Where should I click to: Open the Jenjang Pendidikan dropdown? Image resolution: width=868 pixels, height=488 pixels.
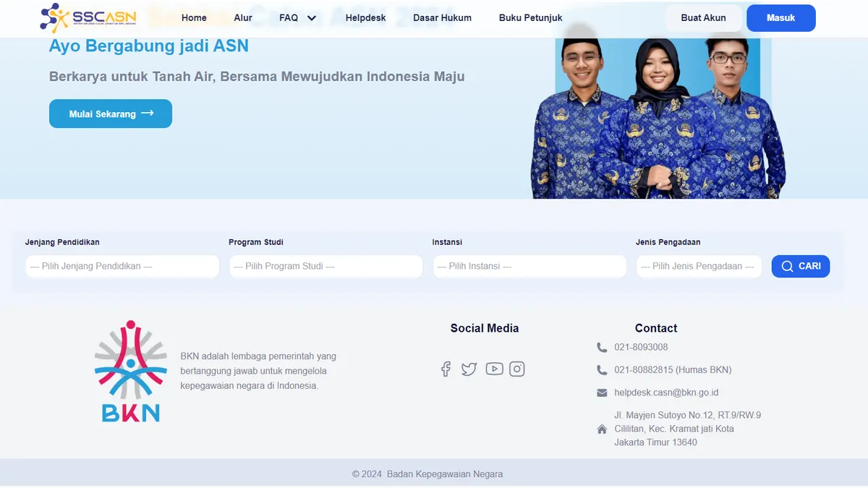(122, 266)
